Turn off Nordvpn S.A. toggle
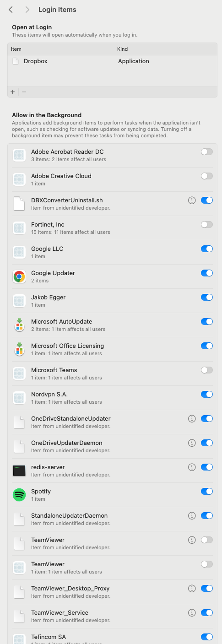The width and height of the screenshot is (222, 644). tap(207, 394)
